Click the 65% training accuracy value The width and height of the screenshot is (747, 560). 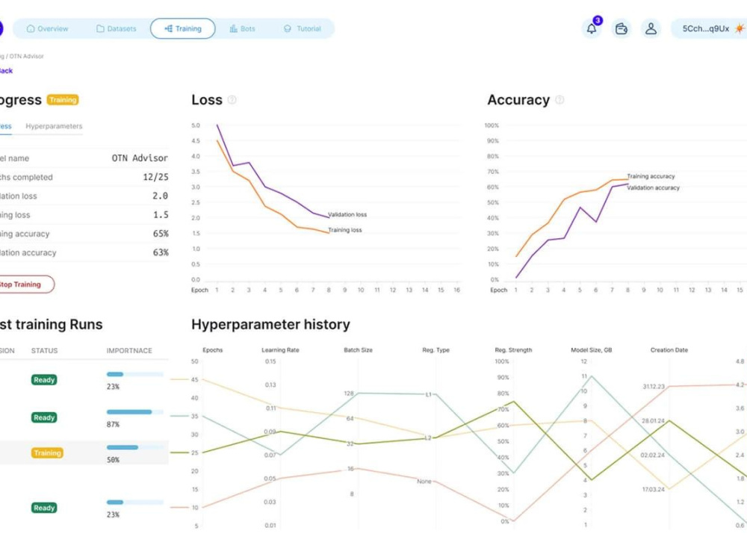(161, 234)
